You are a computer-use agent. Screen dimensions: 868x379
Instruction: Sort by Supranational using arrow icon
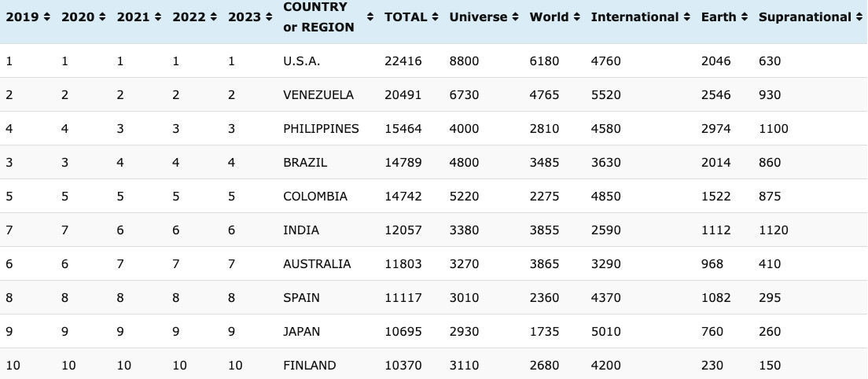pyautogui.click(x=859, y=17)
